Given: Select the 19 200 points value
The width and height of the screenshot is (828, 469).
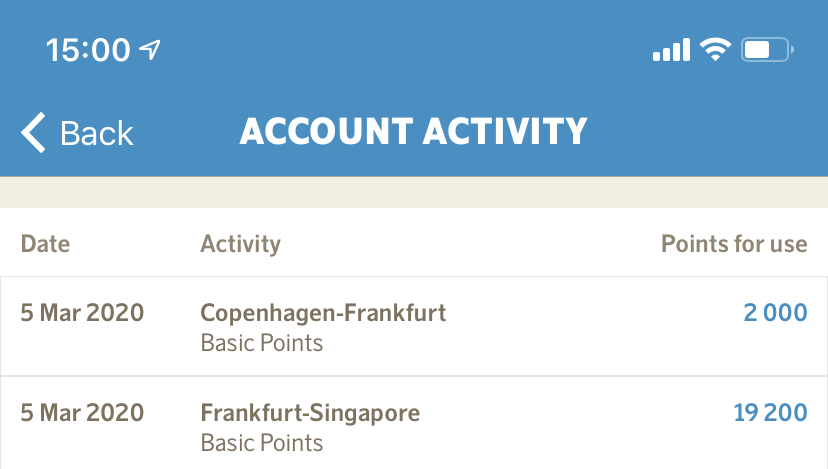Looking at the screenshot, I should (x=770, y=412).
